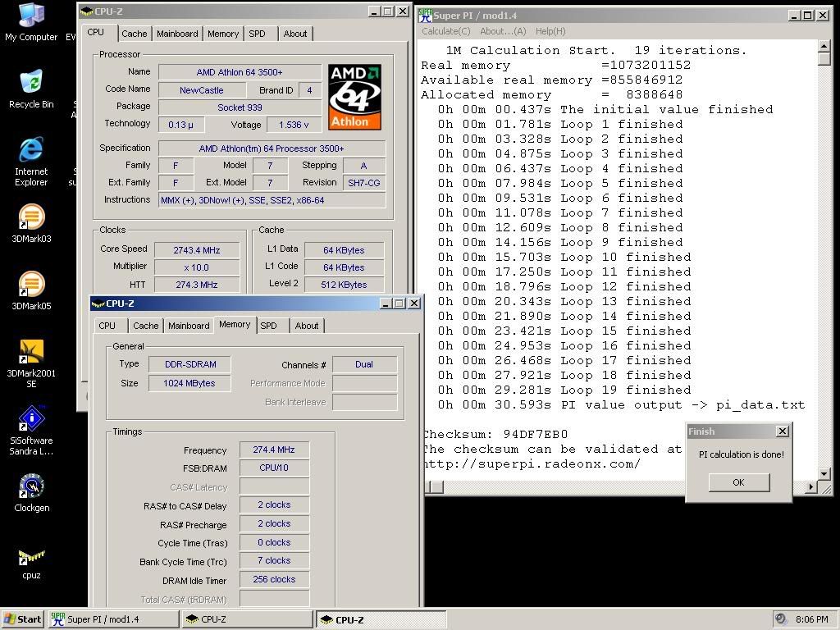Click the RAS# to CAS# Delay value "2 clocks"
The height and width of the screenshot is (630, 840).
click(x=274, y=504)
